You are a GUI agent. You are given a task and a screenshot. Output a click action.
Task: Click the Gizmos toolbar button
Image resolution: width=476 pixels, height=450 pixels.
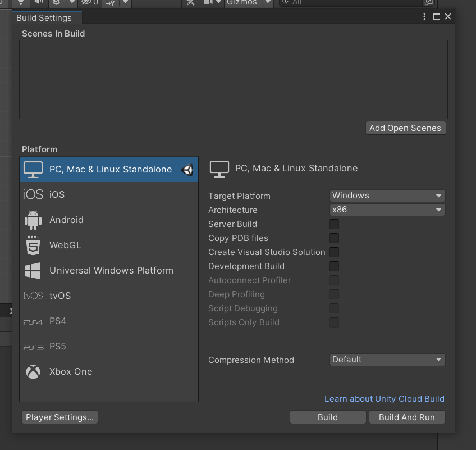242,2
